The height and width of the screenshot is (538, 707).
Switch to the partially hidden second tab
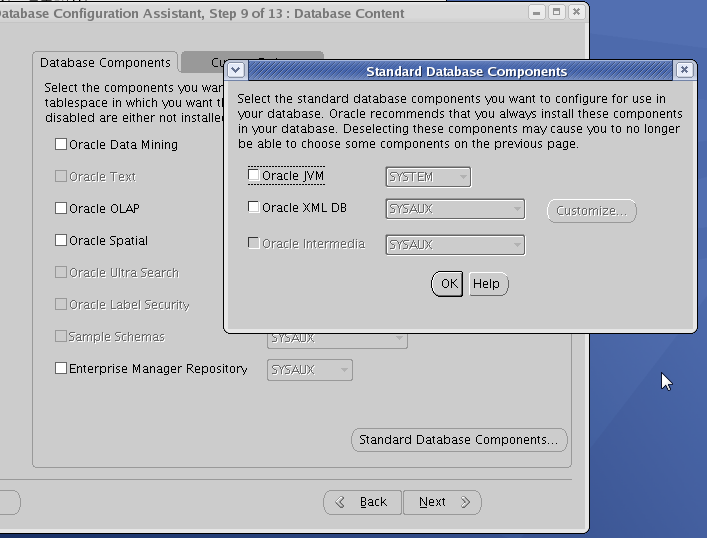202,62
